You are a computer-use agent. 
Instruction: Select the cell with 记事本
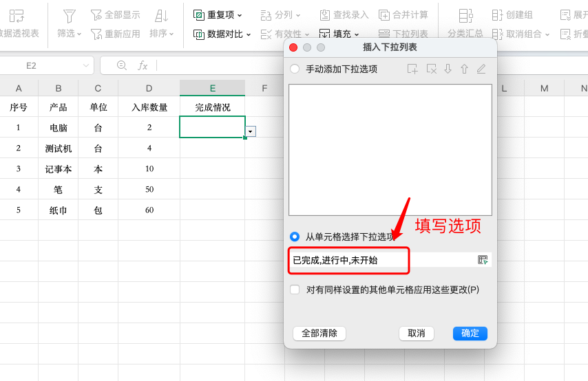pyautogui.click(x=58, y=169)
